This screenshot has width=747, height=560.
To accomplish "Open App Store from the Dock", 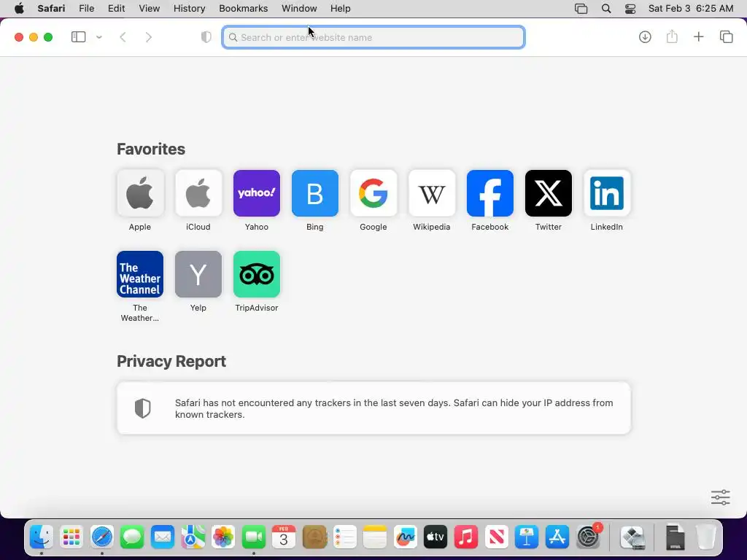I will (x=557, y=537).
